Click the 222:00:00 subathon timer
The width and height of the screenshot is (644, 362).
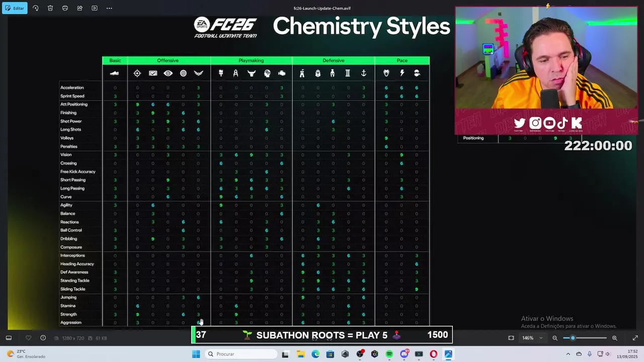coord(598,146)
